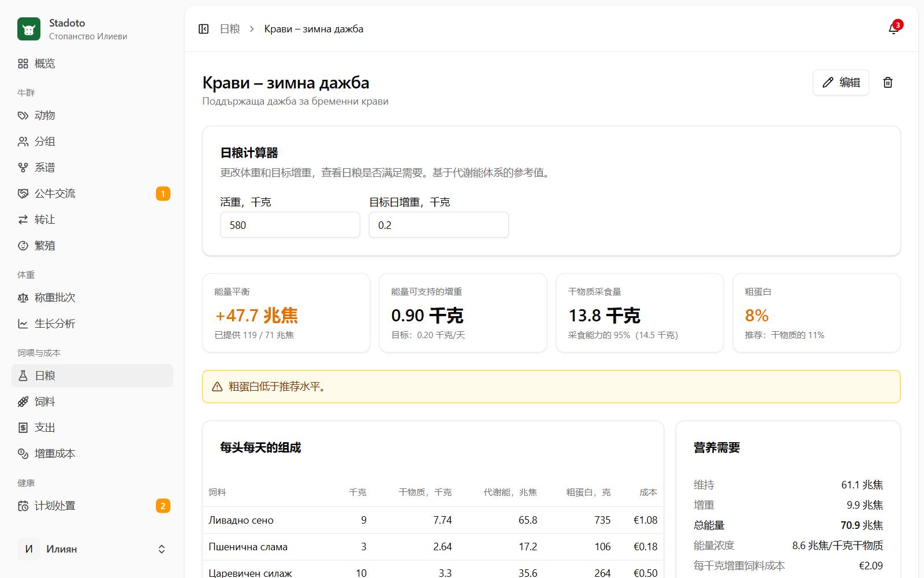
Task: Click the 生长分析 chart icon
Action: 23,324
